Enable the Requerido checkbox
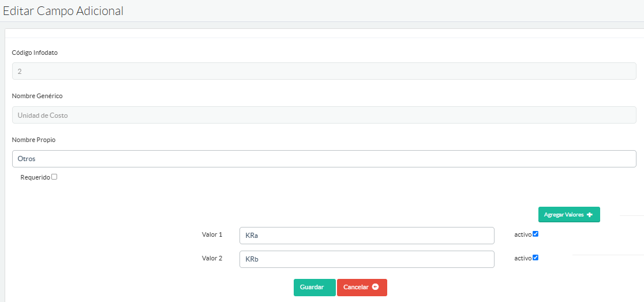Viewport: 644px width, 302px height. click(54, 177)
